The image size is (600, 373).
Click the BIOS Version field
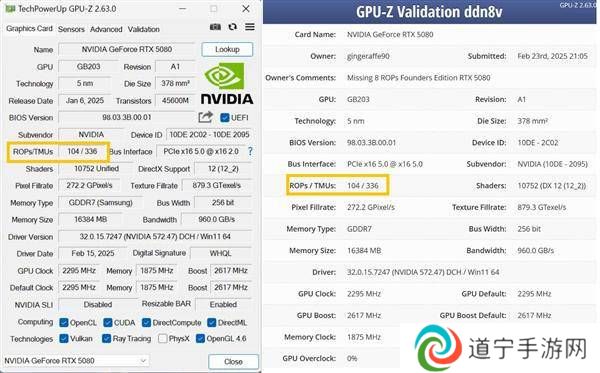tap(127, 117)
